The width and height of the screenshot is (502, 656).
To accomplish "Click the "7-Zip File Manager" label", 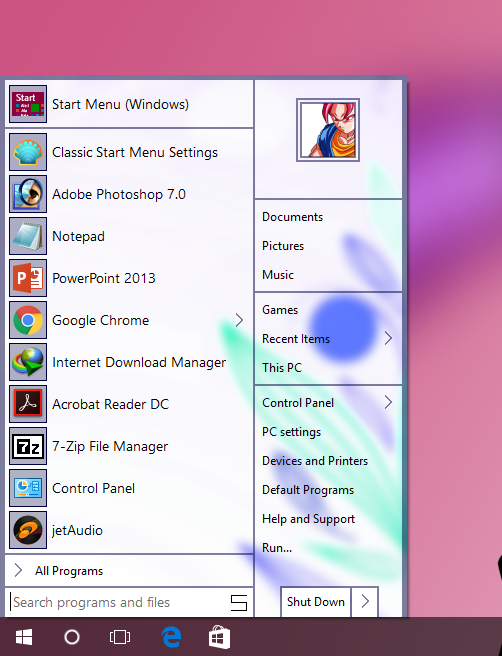I will tap(110, 446).
